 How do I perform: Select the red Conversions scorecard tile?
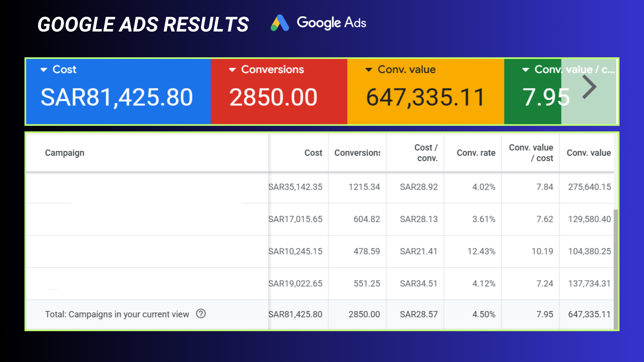click(x=279, y=92)
